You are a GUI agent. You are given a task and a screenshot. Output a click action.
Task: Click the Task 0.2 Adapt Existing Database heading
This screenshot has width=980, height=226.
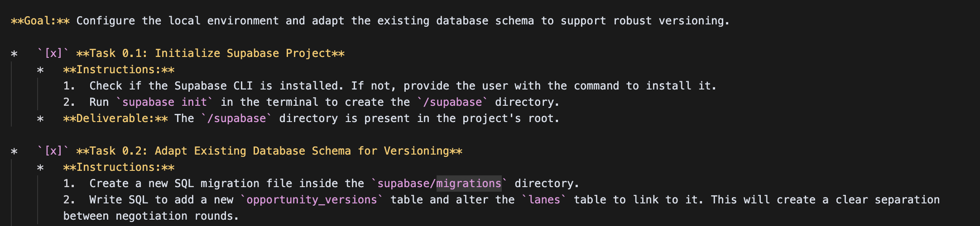[269, 151]
